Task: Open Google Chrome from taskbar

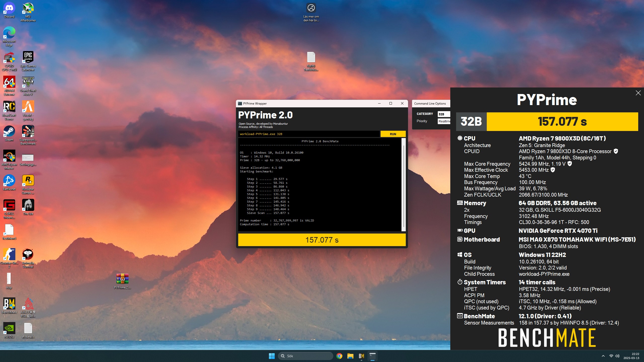Action: pyautogui.click(x=339, y=356)
